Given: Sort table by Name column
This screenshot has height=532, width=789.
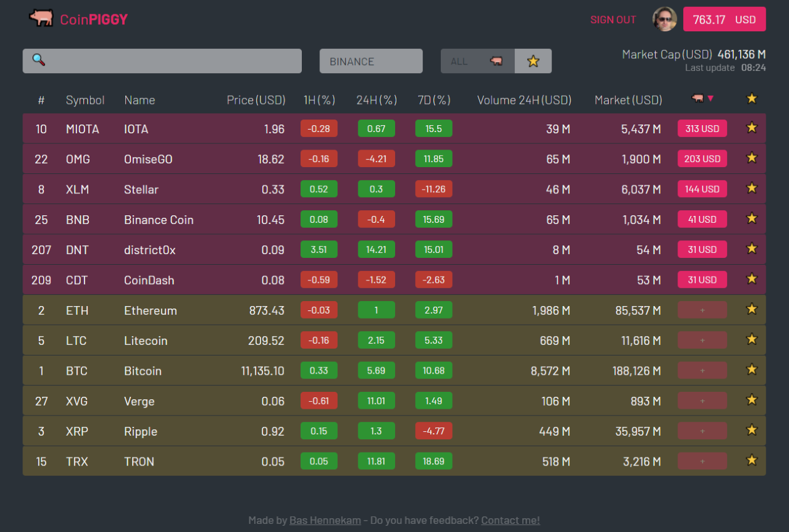Looking at the screenshot, I should pyautogui.click(x=140, y=100).
